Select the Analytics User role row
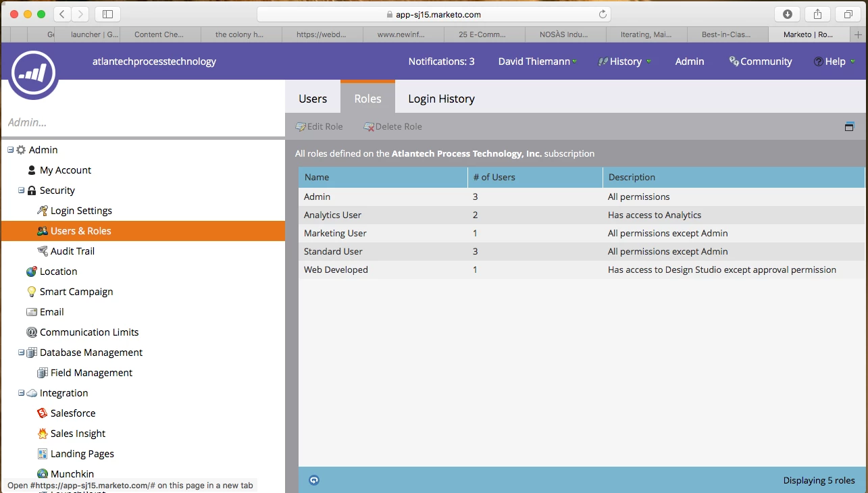 (x=582, y=215)
